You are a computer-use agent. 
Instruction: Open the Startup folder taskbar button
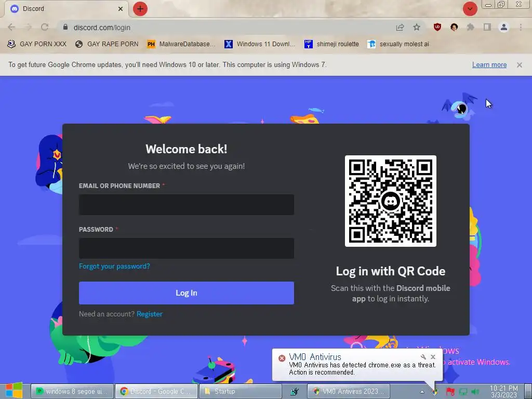pos(240,391)
